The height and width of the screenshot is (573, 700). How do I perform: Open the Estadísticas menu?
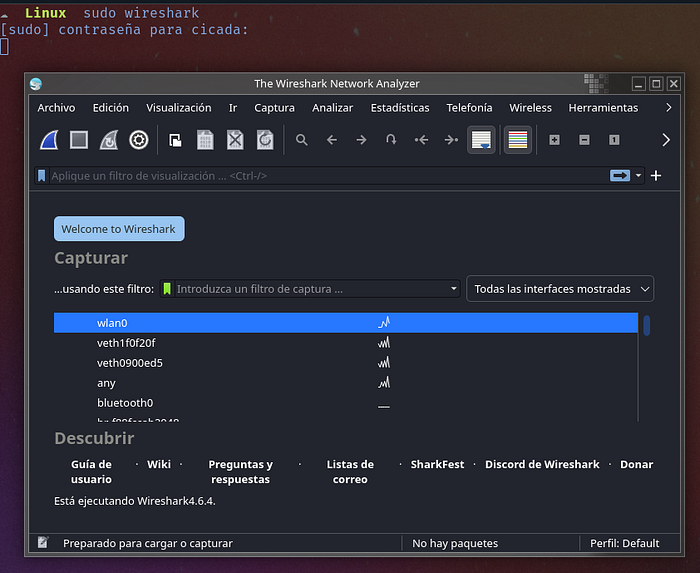click(400, 108)
